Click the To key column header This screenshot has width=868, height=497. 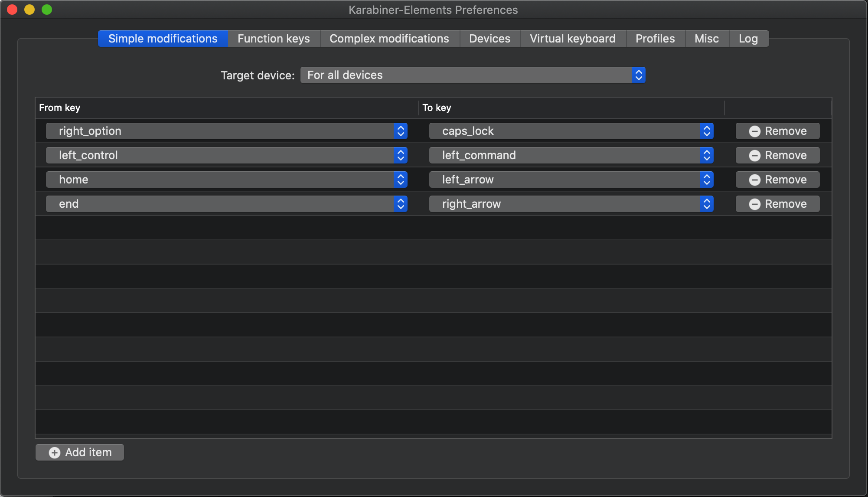pyautogui.click(x=571, y=108)
